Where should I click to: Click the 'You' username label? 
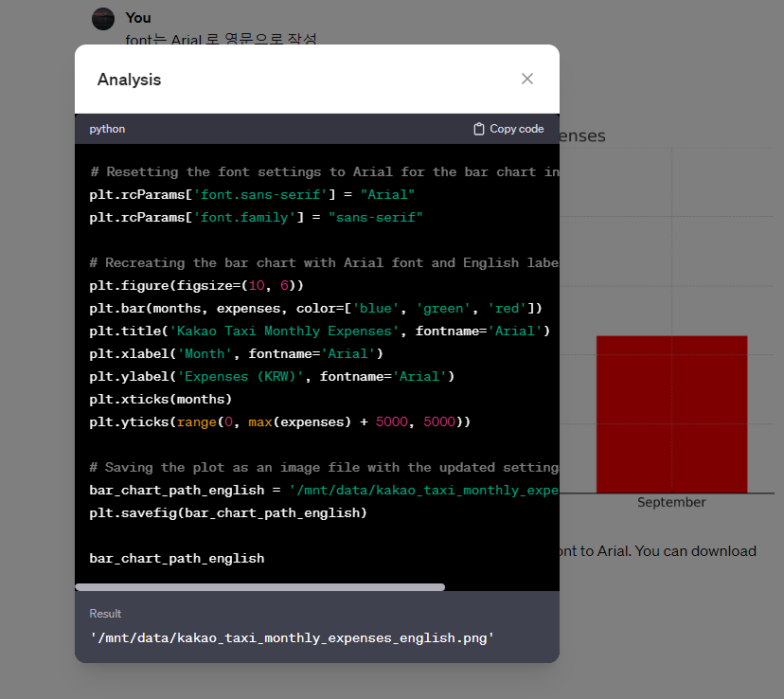138,18
